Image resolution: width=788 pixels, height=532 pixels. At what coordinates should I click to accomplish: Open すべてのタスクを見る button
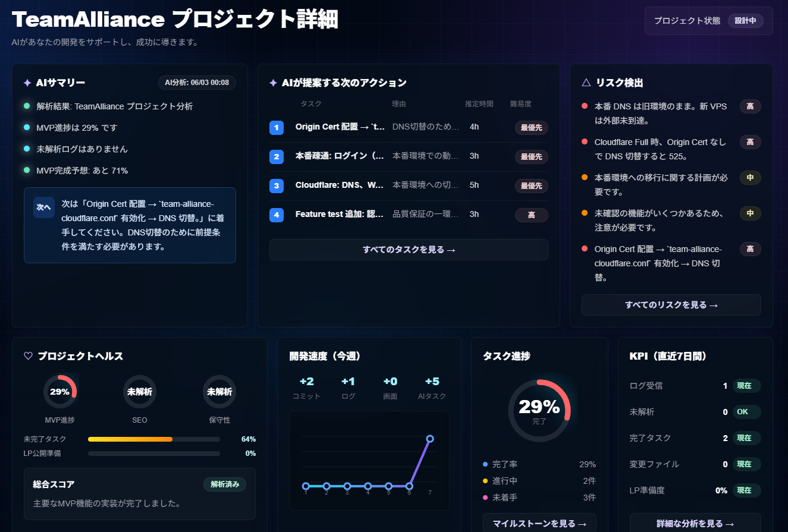click(x=409, y=250)
